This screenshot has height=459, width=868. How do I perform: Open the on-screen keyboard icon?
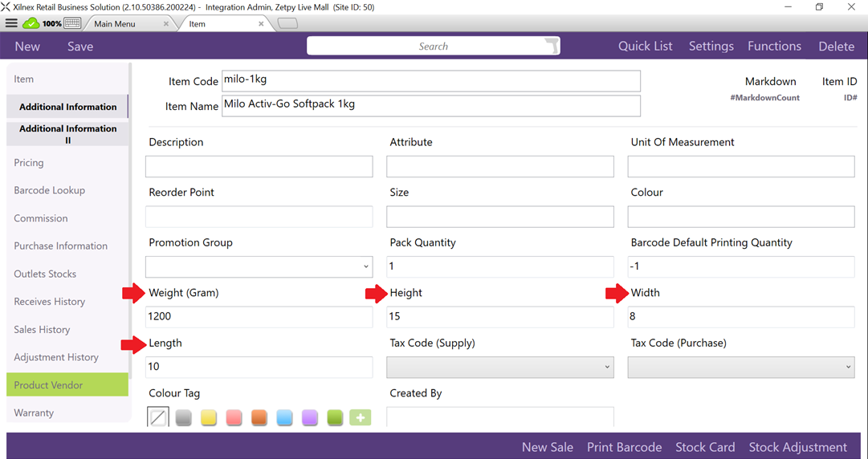coord(72,23)
